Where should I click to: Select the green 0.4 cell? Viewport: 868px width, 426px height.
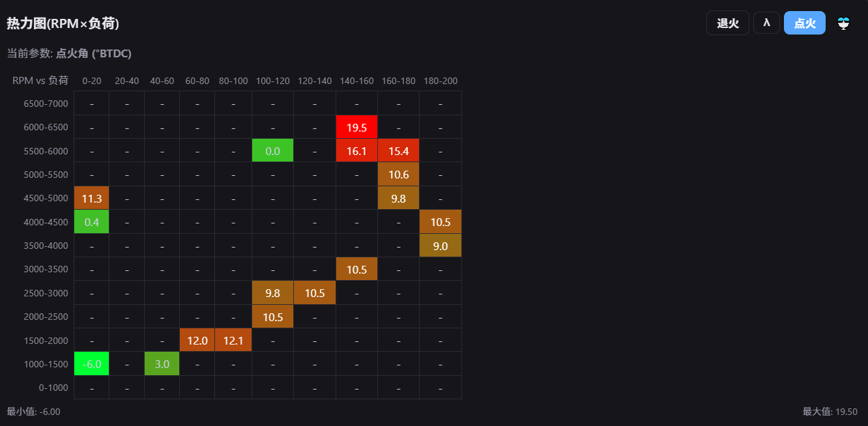(92, 221)
